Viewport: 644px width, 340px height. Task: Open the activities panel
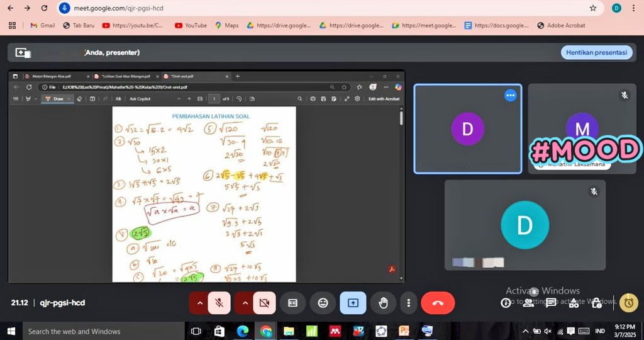tap(574, 303)
